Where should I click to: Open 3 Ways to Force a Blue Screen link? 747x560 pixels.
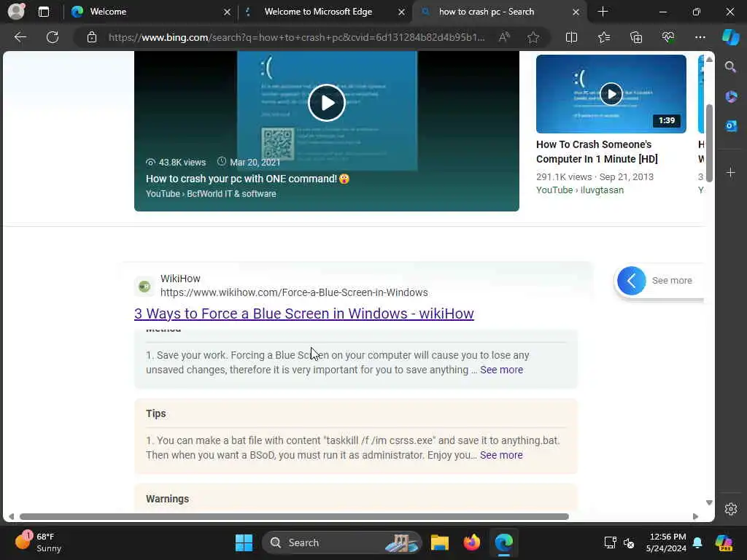[304, 314]
